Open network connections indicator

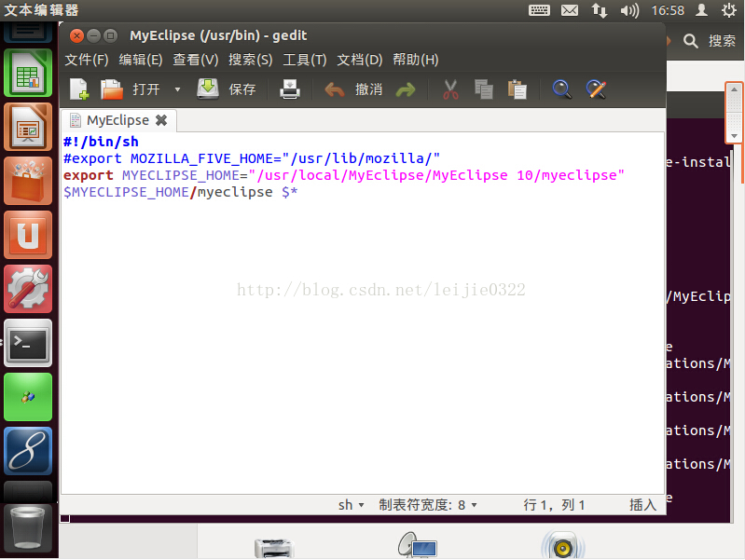[600, 10]
